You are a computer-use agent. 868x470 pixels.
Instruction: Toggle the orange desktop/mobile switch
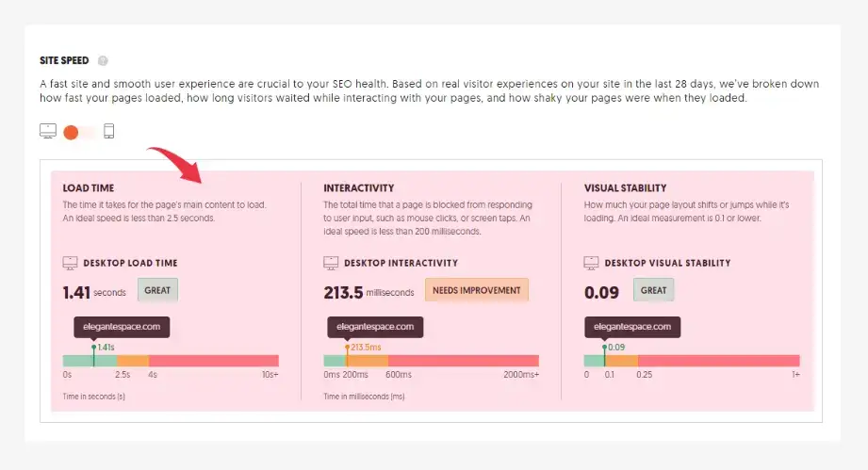pos(77,132)
